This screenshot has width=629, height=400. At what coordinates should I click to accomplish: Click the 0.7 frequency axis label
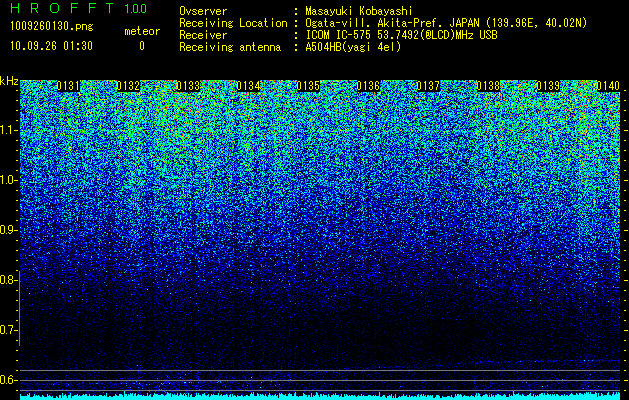(8, 330)
